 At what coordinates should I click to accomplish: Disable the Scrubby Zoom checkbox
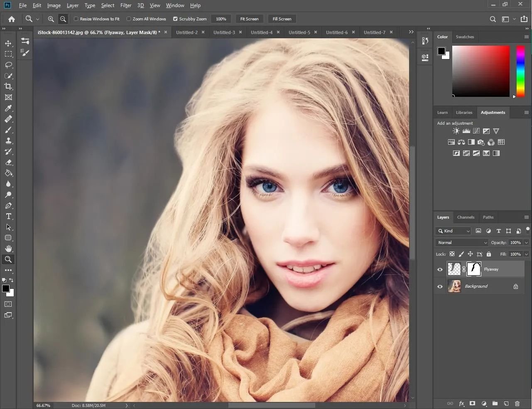(175, 19)
